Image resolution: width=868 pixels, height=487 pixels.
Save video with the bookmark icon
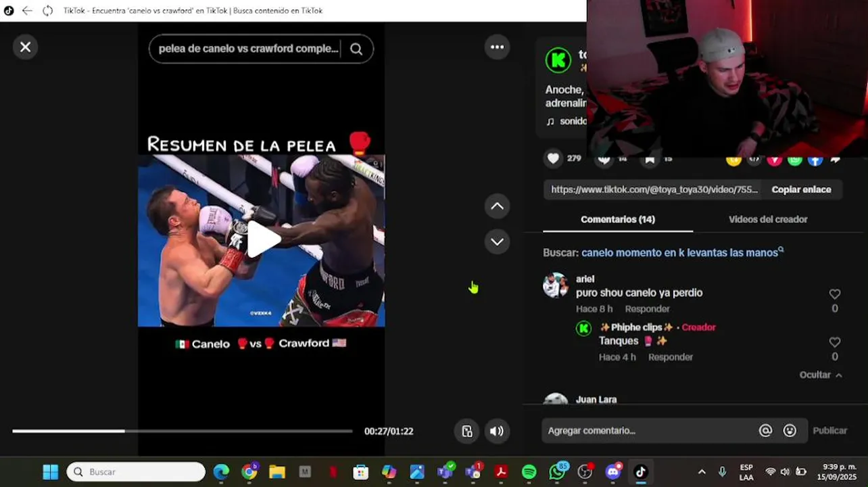pos(650,159)
